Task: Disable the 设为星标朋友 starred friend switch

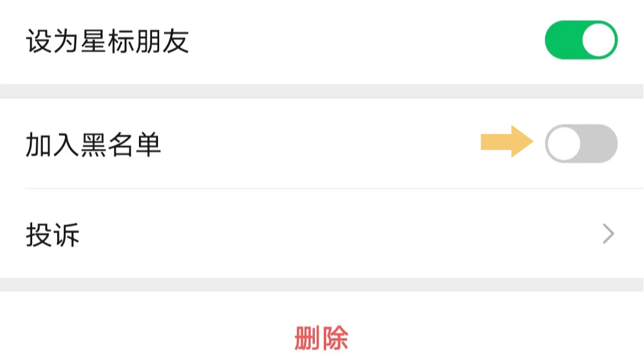Action: click(583, 39)
